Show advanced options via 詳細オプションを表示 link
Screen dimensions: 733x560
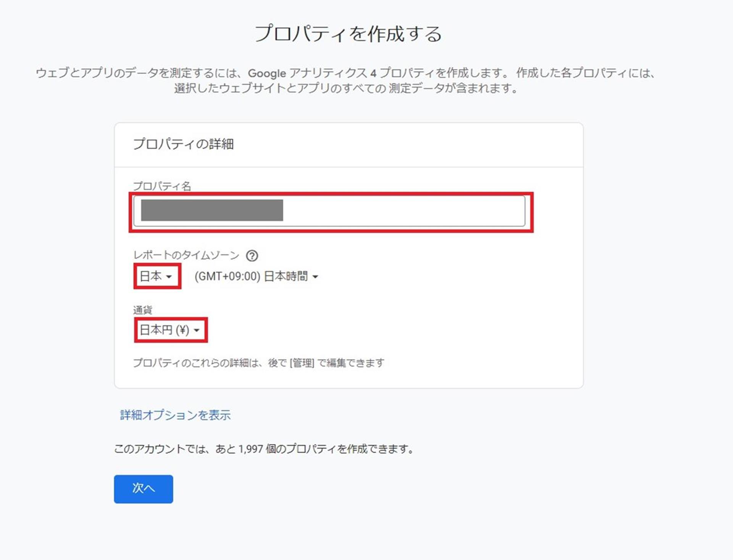(x=175, y=415)
